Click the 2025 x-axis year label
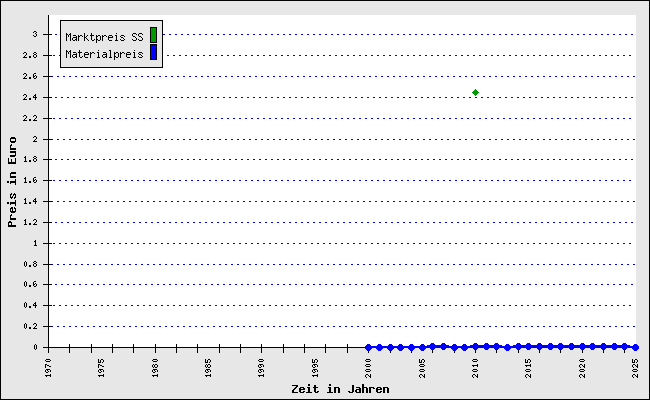 click(635, 366)
